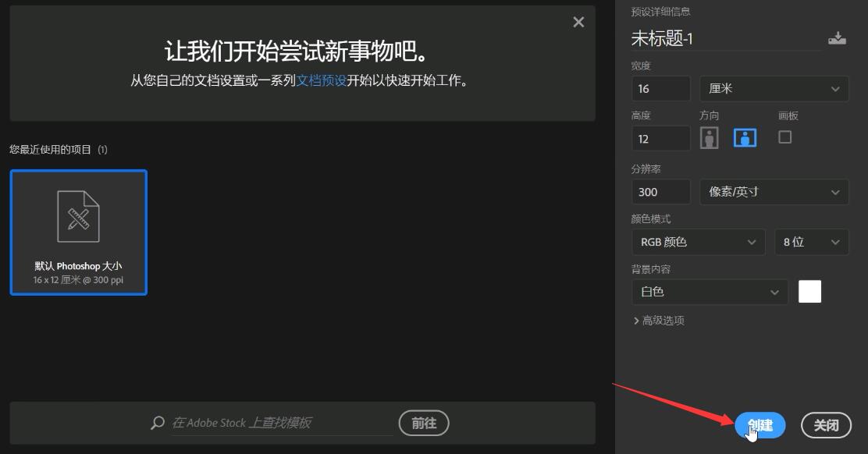868x454 pixels.
Task: Select the 默认 Photoshop 大小 preset thumbnail
Action: [79, 232]
